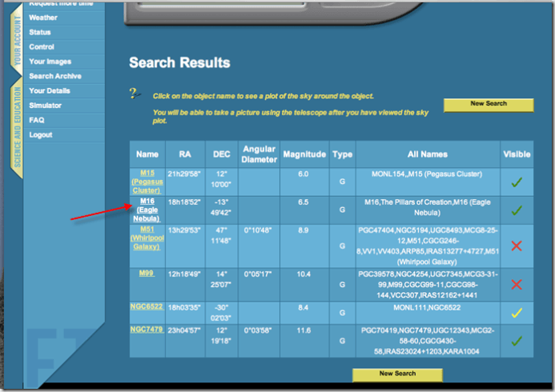
Task: Select Search Archive in the sidebar
Action: click(55, 76)
